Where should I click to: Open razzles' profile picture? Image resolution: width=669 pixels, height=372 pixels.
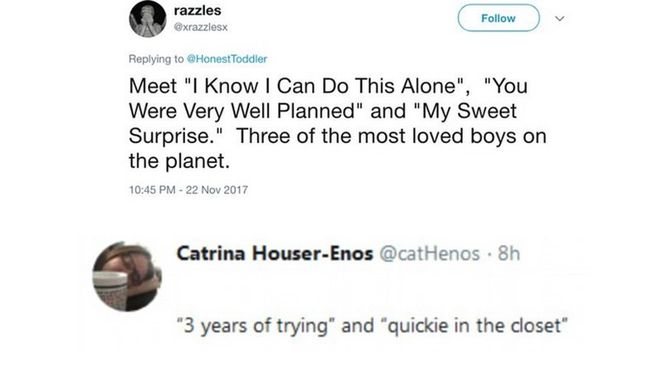(148, 19)
